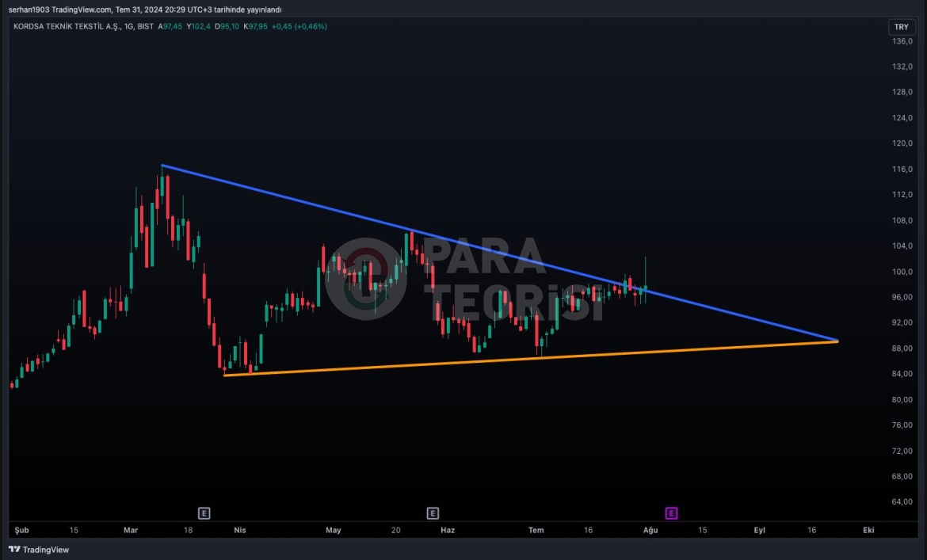Click the 124,0 price axis label
This screenshot has height=560, width=927.
coord(902,118)
